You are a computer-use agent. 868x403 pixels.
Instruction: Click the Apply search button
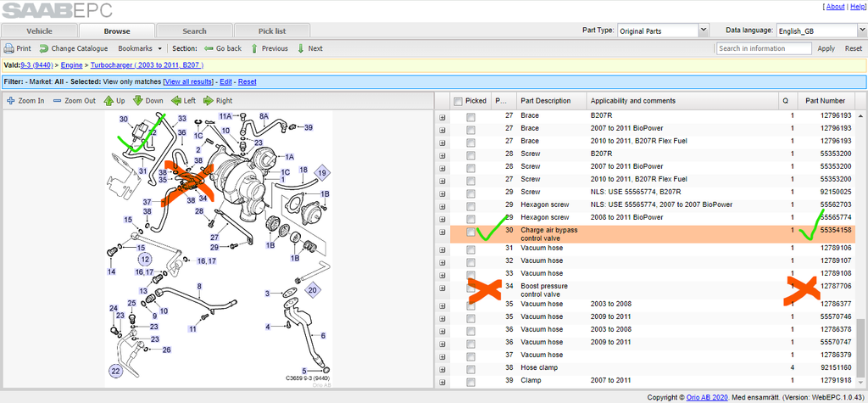[x=826, y=48]
